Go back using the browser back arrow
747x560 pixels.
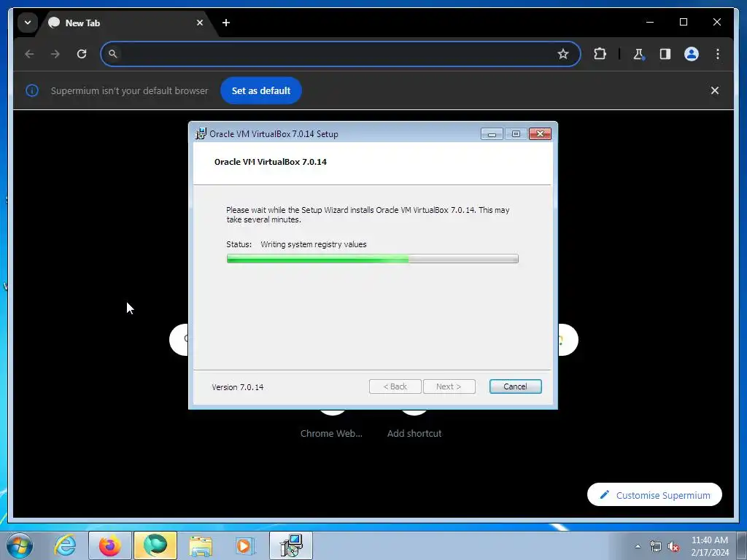coord(29,54)
